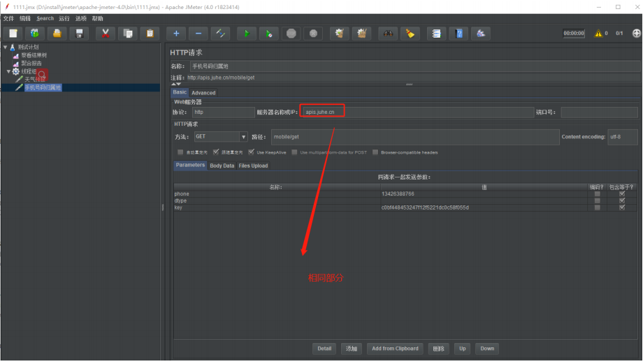Open the Function Helper list icon
The height and width of the screenshot is (364, 643).
436,34
